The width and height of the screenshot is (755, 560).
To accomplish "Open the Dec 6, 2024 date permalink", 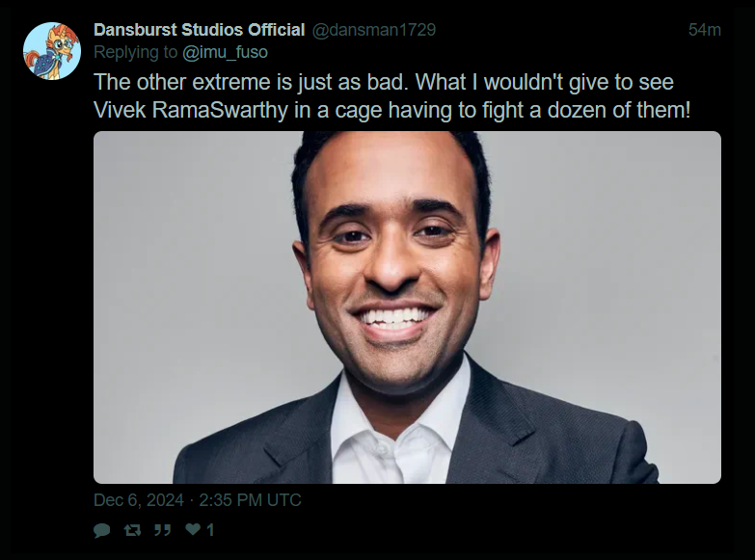I will click(139, 500).
